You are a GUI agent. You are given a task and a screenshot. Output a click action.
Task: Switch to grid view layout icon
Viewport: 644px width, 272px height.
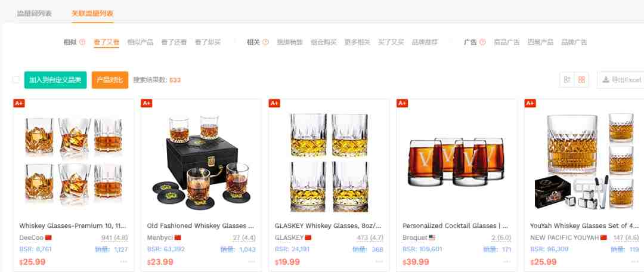tap(581, 80)
